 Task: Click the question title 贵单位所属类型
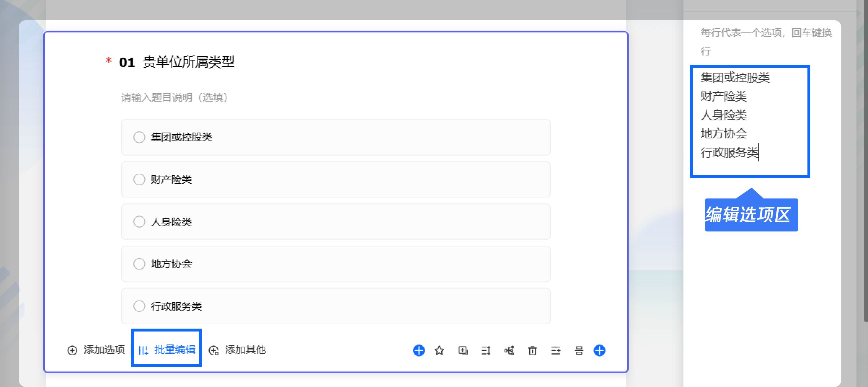[x=189, y=62]
